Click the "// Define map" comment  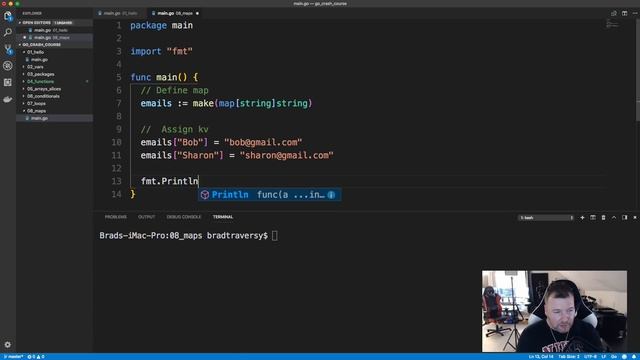click(174, 91)
